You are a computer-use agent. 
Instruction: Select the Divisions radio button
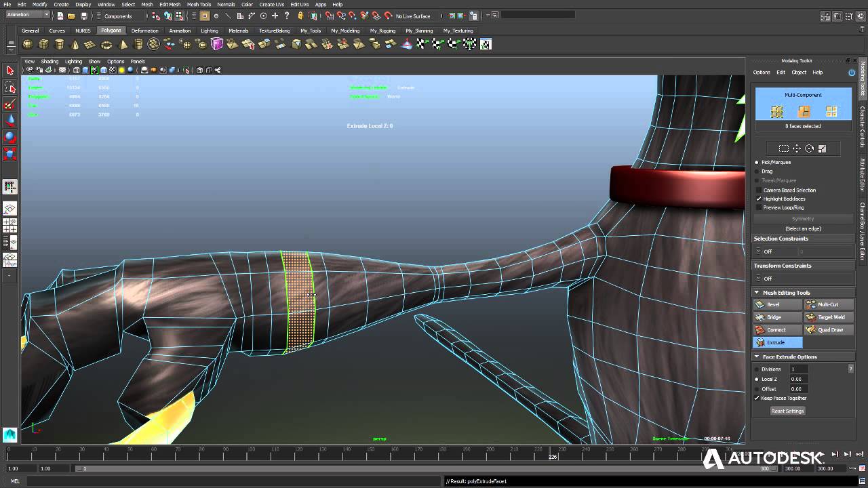757,369
